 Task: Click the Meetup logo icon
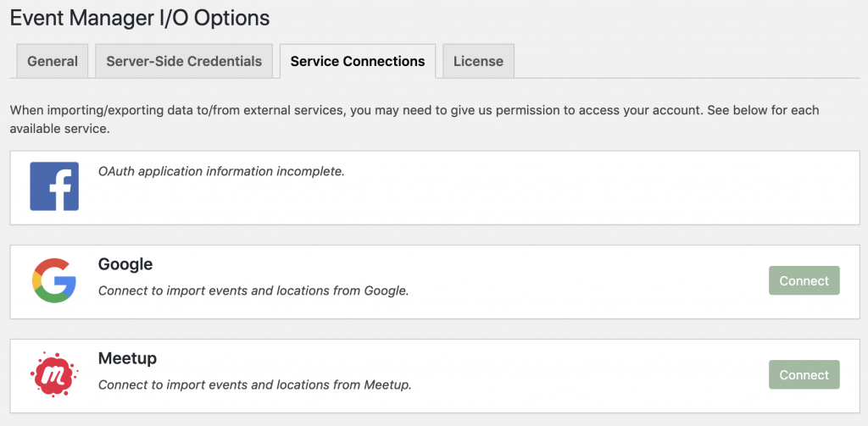point(54,374)
